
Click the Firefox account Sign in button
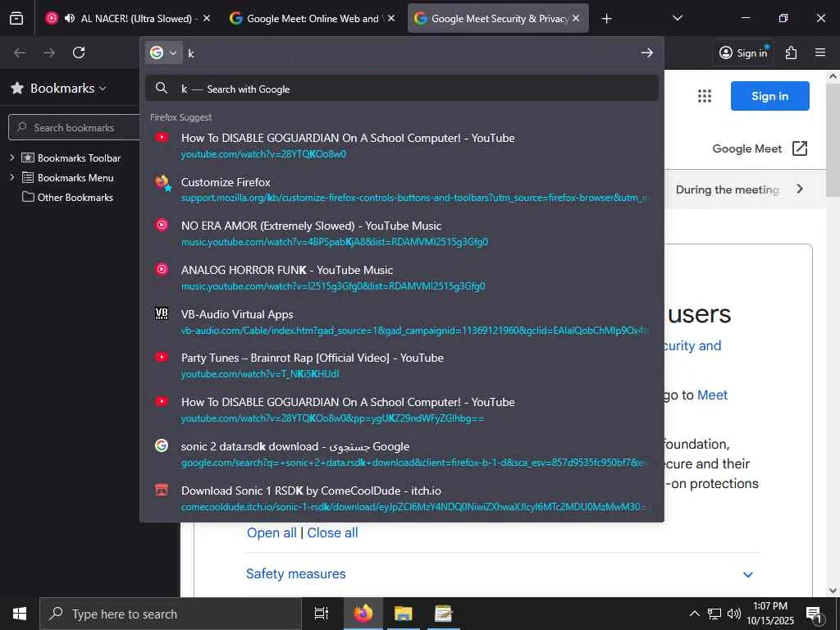click(x=743, y=52)
